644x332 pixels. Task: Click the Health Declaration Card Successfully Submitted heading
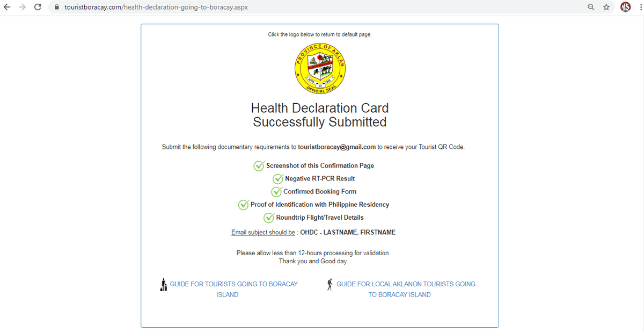coord(320,115)
